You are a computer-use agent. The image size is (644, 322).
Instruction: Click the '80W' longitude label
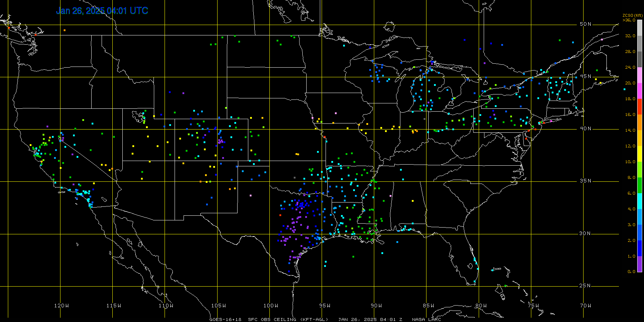coord(481,306)
